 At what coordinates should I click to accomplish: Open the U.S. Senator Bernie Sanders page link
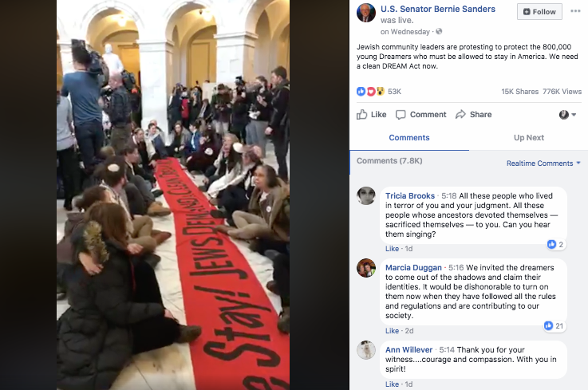[438, 9]
